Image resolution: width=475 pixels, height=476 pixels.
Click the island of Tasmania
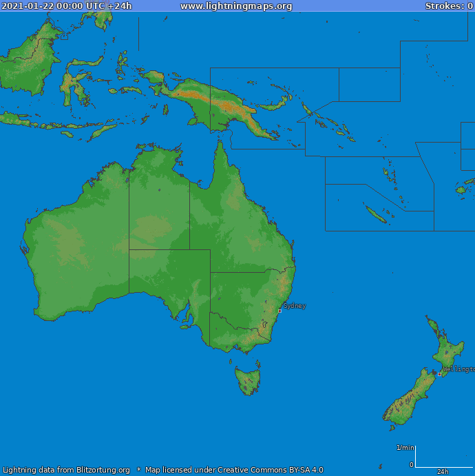pos(248,380)
